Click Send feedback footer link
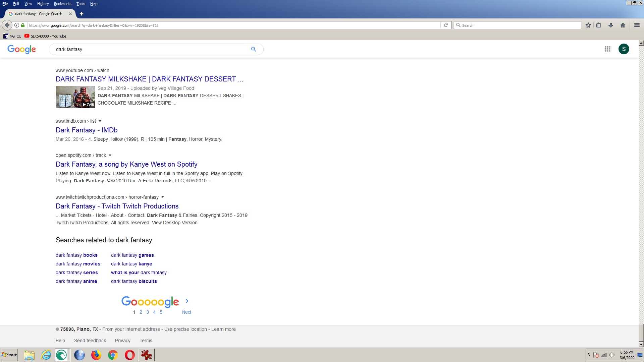This screenshot has width=644, height=362. click(x=90, y=341)
